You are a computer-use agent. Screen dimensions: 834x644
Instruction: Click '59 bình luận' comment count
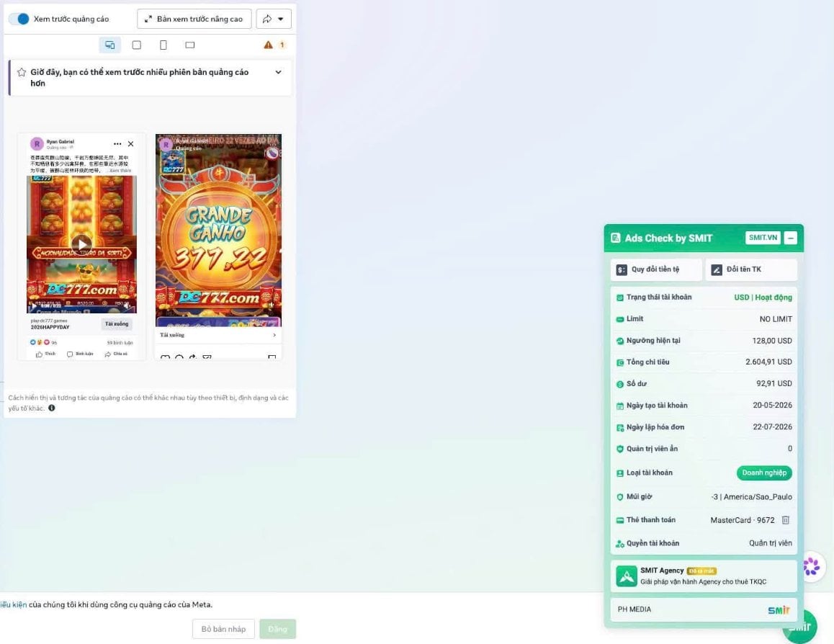pyautogui.click(x=120, y=343)
